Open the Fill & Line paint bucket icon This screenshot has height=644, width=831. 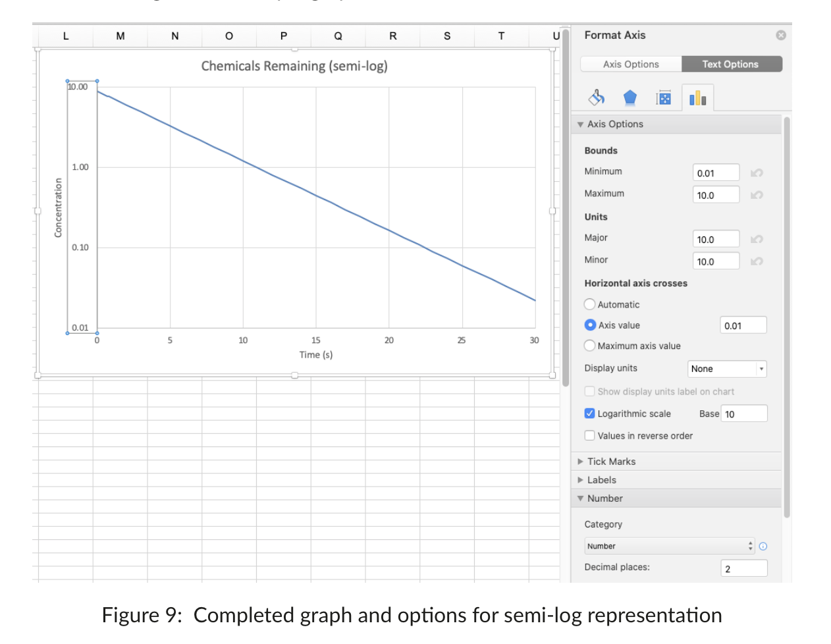597,98
